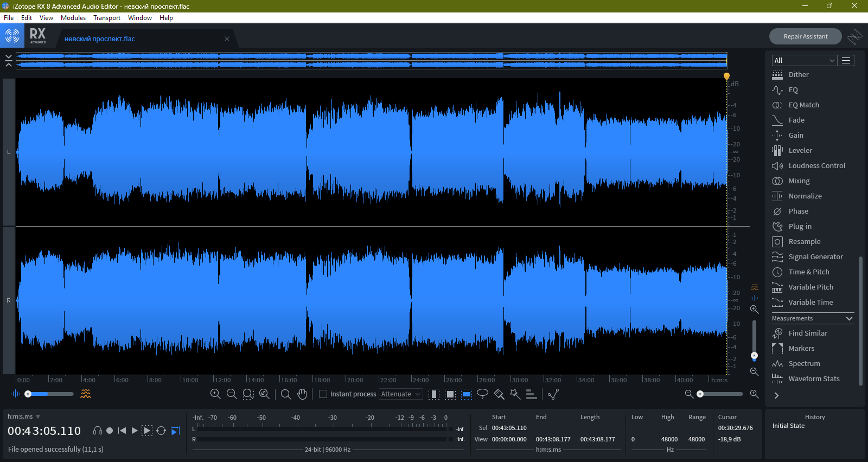Select the Lasso selection tool
Viewport: 868px width, 462px height.
point(482,394)
